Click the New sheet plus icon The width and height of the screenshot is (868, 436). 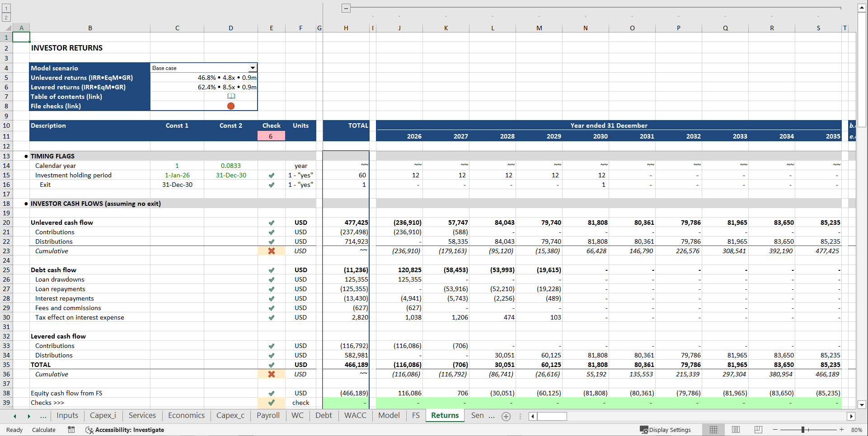(x=506, y=417)
